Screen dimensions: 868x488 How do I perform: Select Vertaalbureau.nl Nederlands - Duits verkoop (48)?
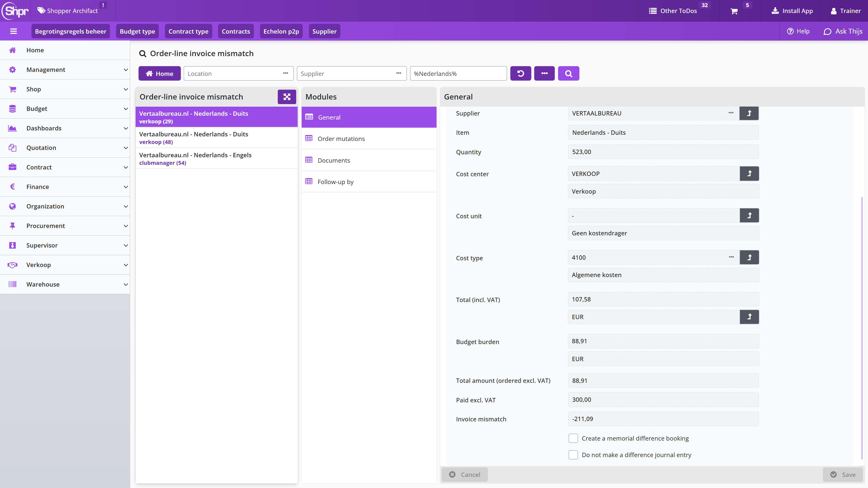[x=216, y=138]
